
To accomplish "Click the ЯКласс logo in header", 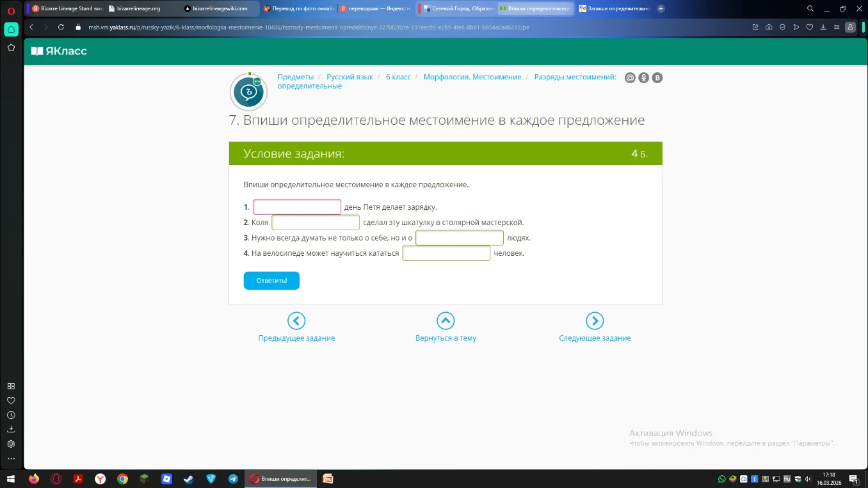I will click(59, 51).
